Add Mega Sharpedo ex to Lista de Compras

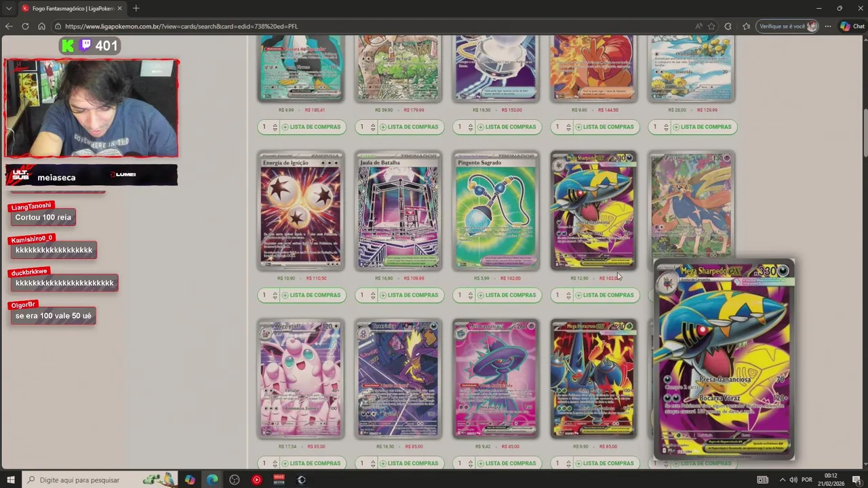(x=605, y=295)
